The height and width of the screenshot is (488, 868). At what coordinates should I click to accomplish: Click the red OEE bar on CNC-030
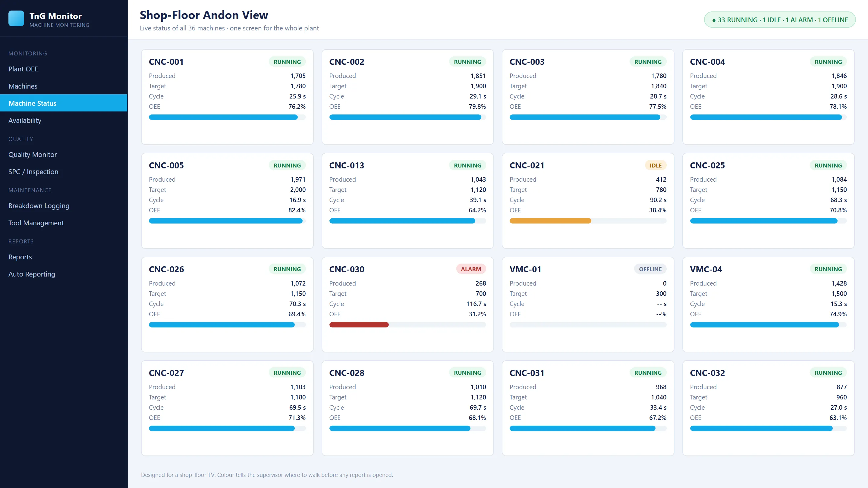[x=359, y=325]
